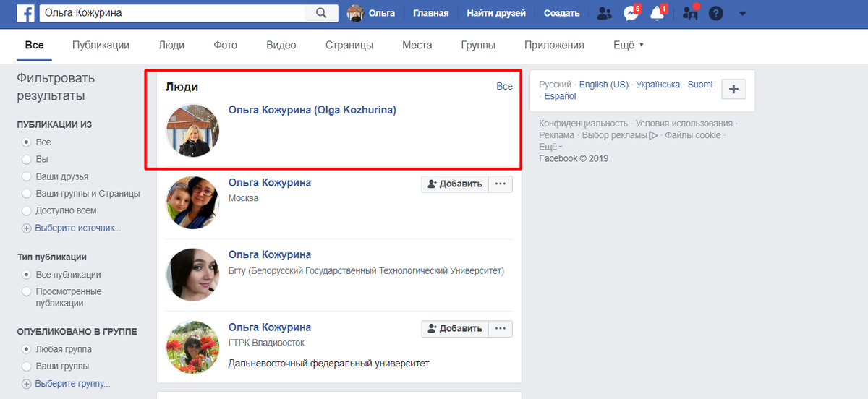Select the Любая группа radio button
The image size is (868, 399).
[x=27, y=349]
